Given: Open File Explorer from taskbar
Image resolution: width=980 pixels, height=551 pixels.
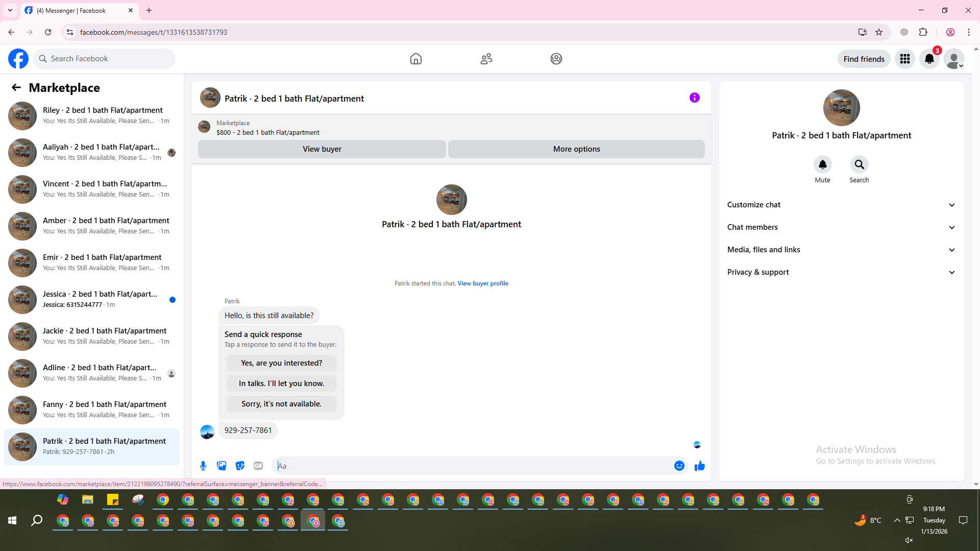Looking at the screenshot, I should pos(88,499).
